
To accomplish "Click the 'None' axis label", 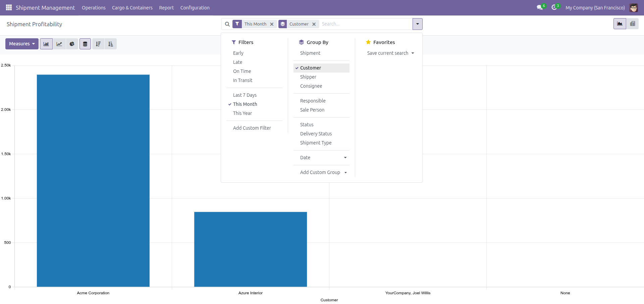I will [x=565, y=293].
